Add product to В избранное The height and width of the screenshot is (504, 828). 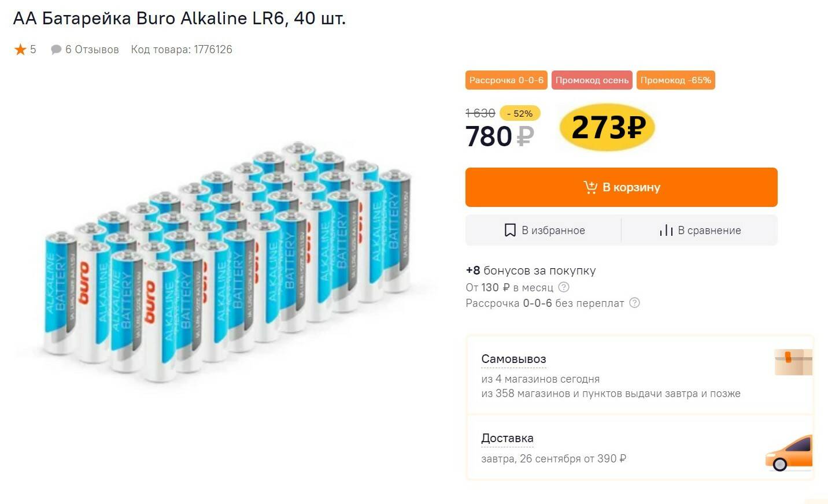click(x=544, y=230)
